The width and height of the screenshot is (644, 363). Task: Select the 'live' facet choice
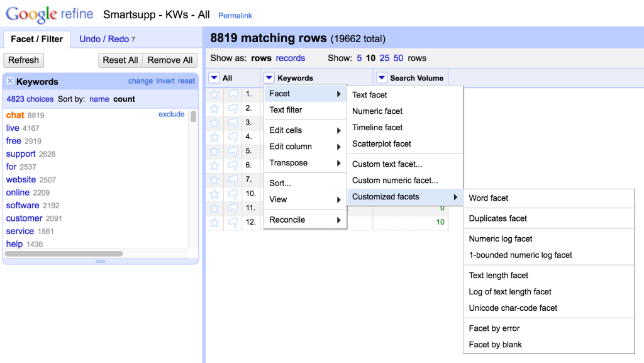pyautogui.click(x=13, y=128)
